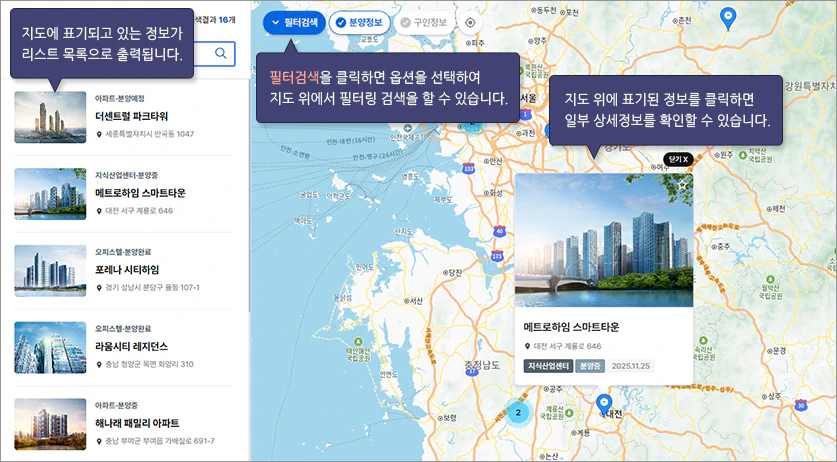Close the map popup with 닫기 X
This screenshot has height=462, width=837.
point(678,159)
